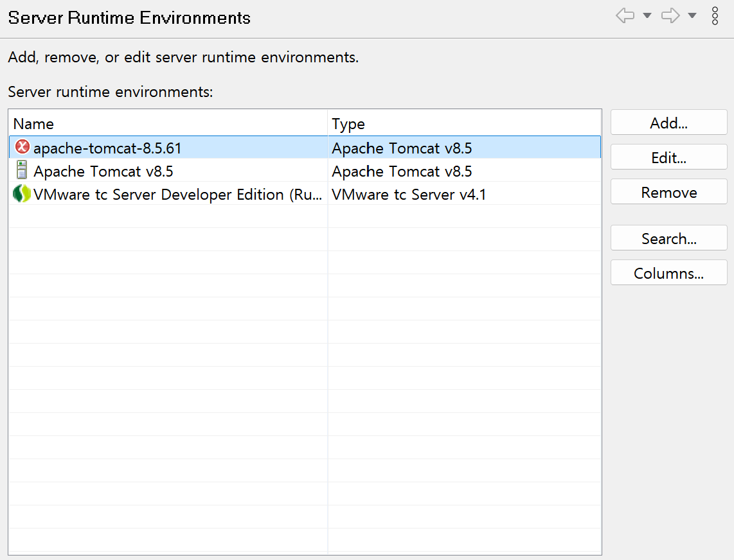The width and height of the screenshot is (734, 560).
Task: Open the Columns... dialog button
Action: (x=668, y=273)
